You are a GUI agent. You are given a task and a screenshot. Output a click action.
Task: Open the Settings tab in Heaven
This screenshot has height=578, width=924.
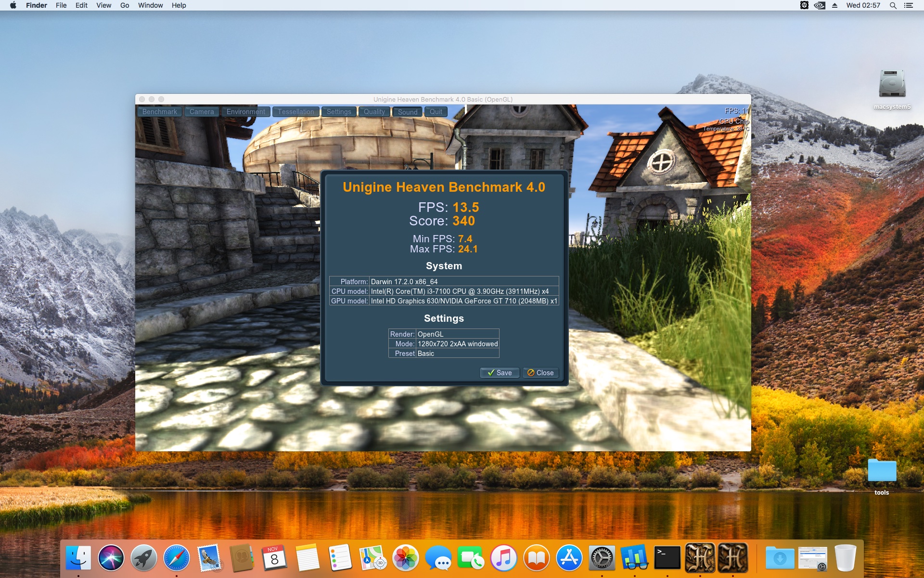click(x=339, y=112)
